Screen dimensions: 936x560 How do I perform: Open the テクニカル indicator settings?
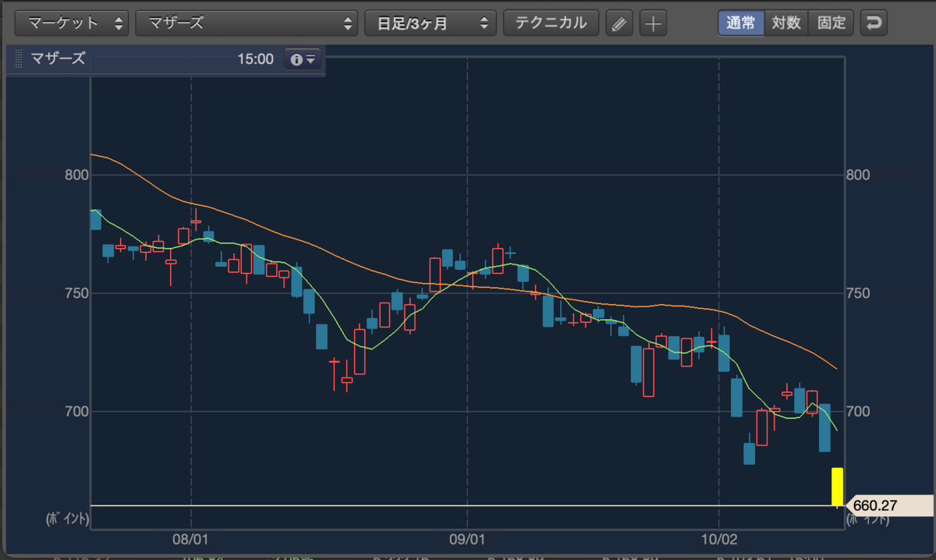coord(551,23)
